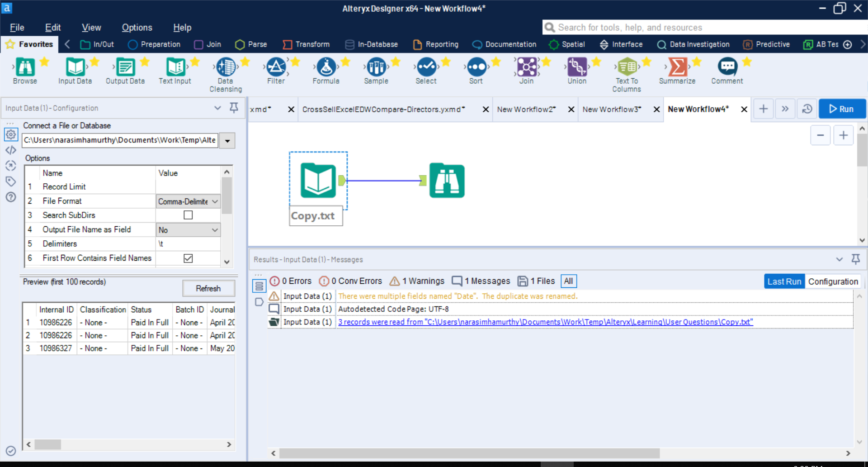This screenshot has height=467, width=868.
Task: Go to previous tool palette categories
Action: click(67, 44)
